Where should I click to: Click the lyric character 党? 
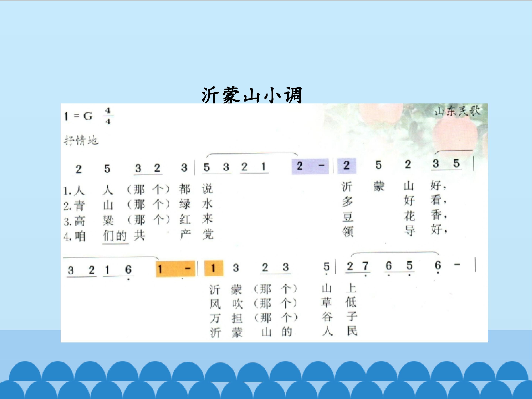point(208,234)
